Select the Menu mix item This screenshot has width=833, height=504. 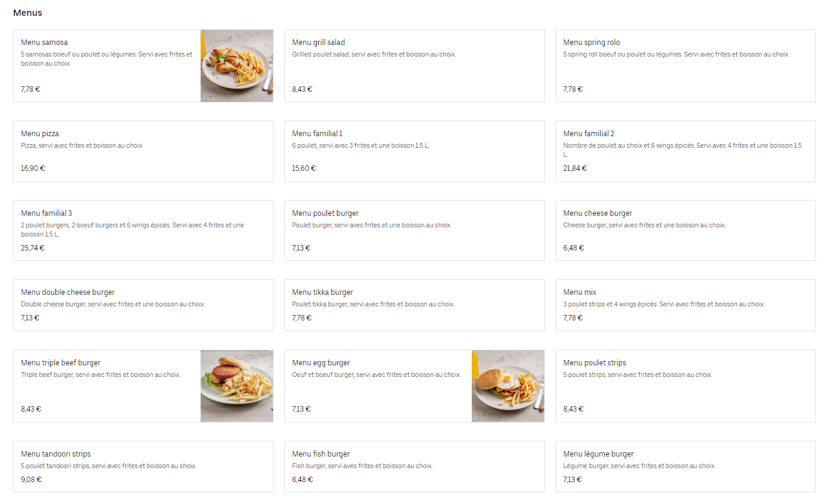685,305
